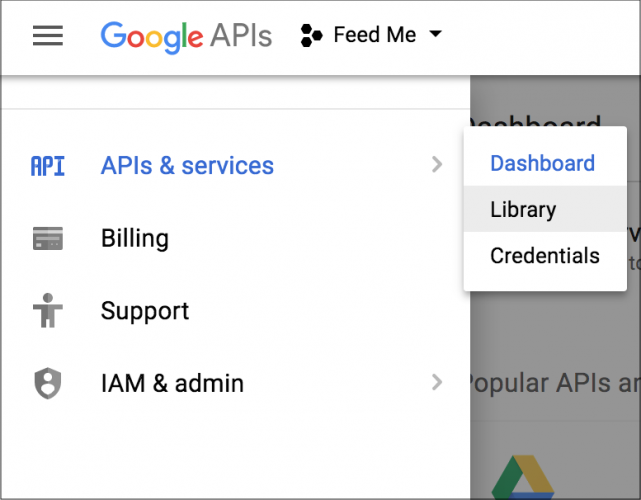Expand the APIs & services submenu chevron
This screenshot has width=641, height=500.
[437, 164]
